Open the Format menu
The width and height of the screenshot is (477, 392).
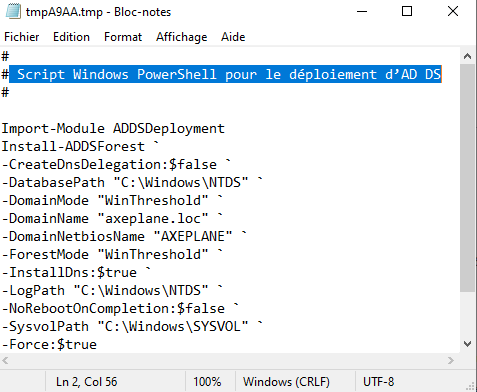(123, 37)
